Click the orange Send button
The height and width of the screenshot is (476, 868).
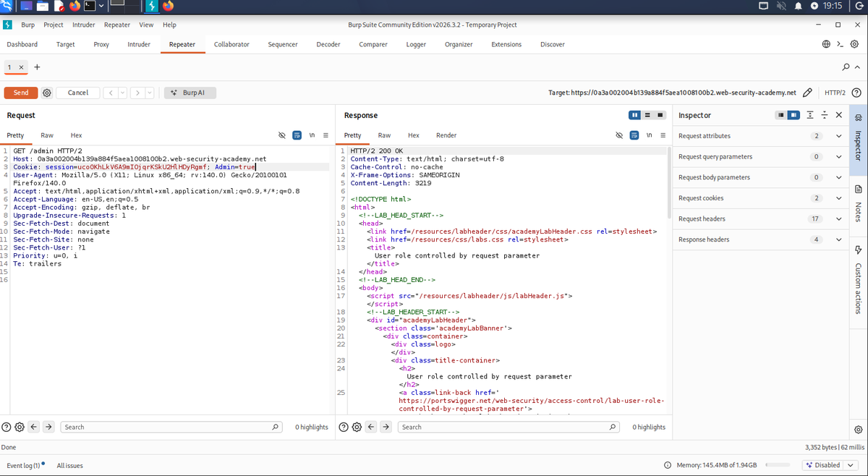tap(21, 93)
